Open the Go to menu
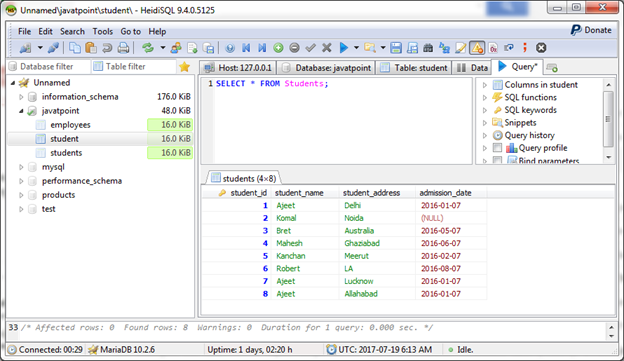 coord(131,31)
